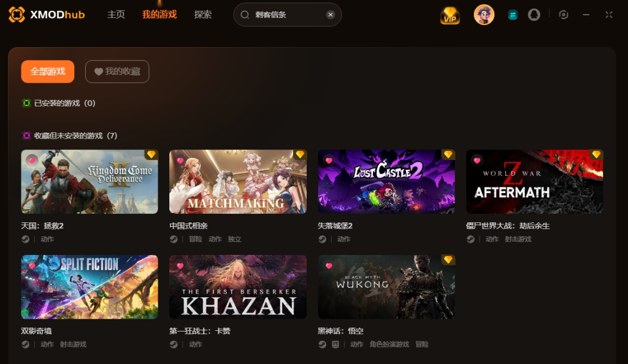Open the user avatar profile

tap(484, 15)
